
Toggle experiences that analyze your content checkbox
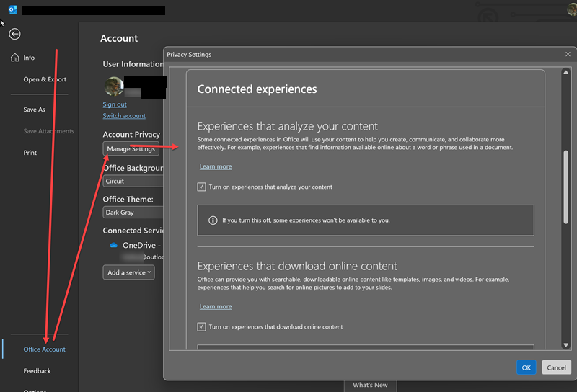click(201, 187)
